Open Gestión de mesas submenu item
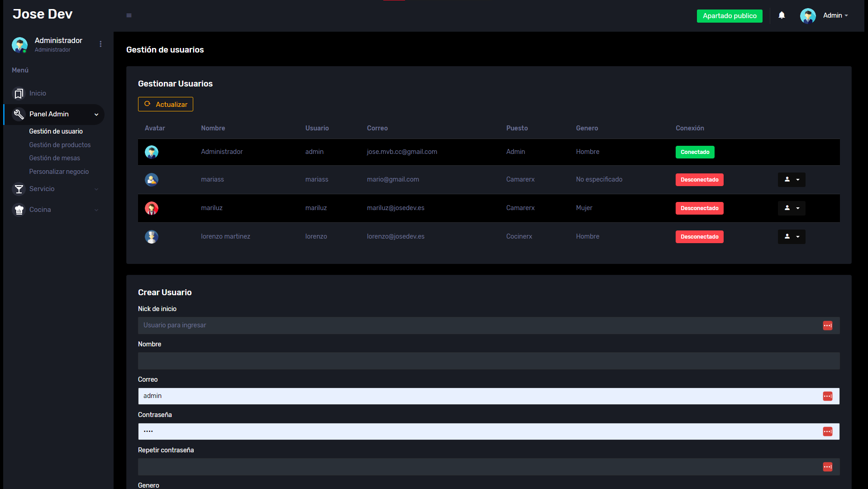Viewport: 868px width, 489px height. 54,158
